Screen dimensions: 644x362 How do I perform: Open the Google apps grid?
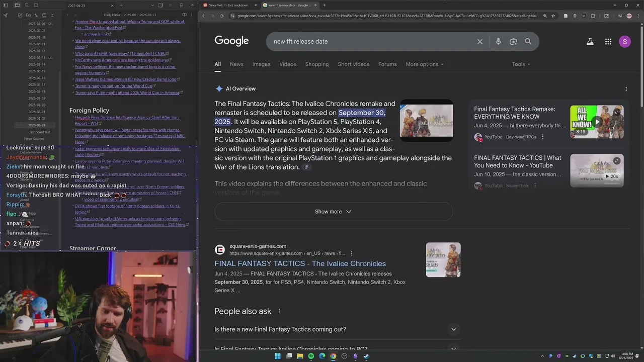tap(608, 42)
